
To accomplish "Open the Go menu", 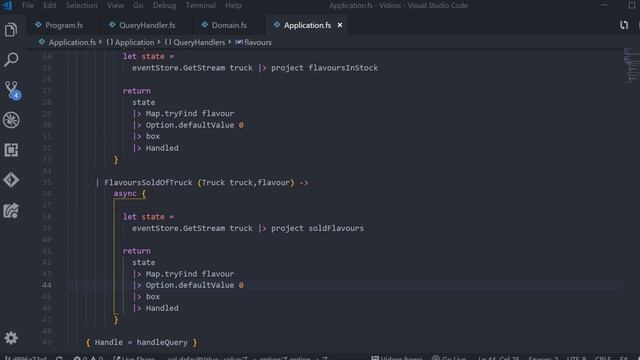I will pos(138,5).
